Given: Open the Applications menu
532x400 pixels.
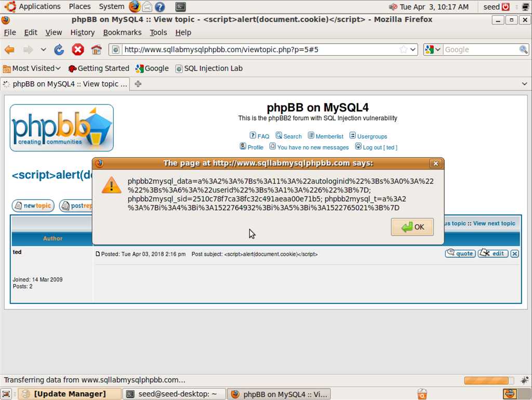Looking at the screenshot, I should [39, 6].
